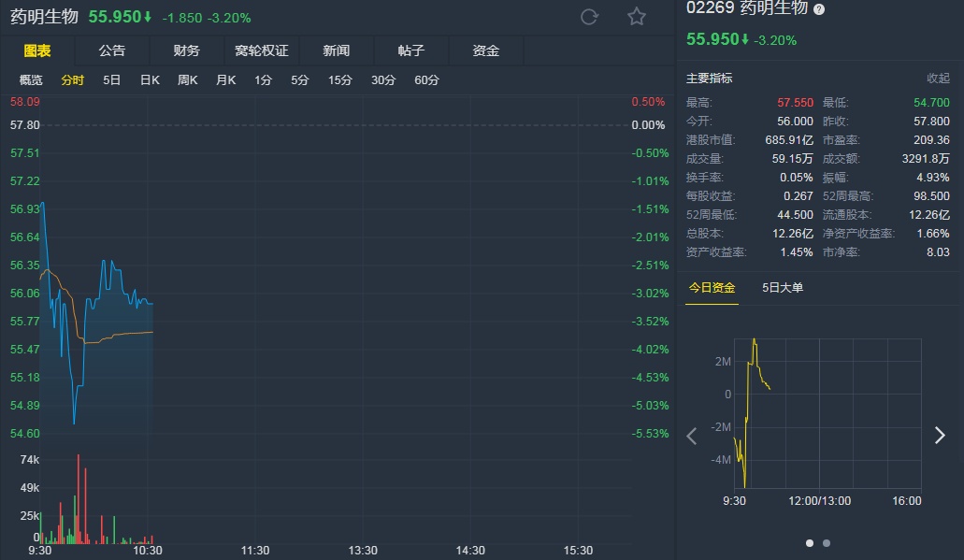Select the second carousel page dot

click(x=827, y=543)
